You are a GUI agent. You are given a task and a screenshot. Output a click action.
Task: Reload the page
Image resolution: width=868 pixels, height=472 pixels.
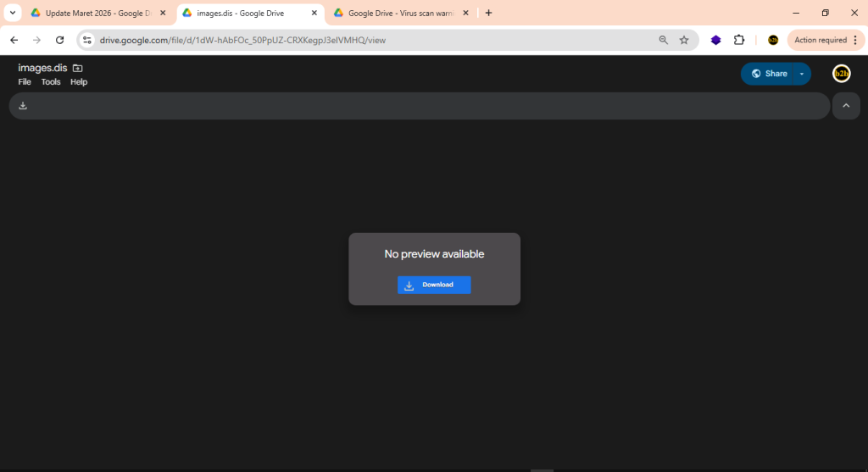pyautogui.click(x=59, y=40)
